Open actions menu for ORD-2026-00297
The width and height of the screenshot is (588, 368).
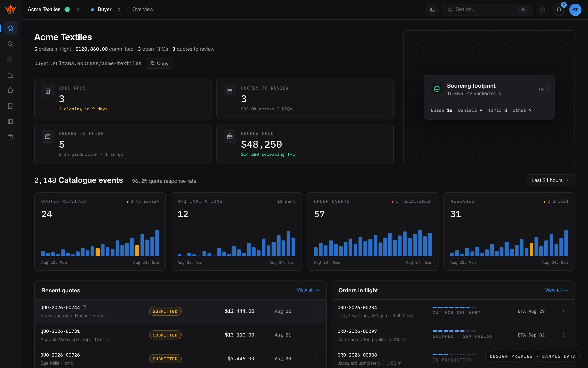[x=564, y=335]
